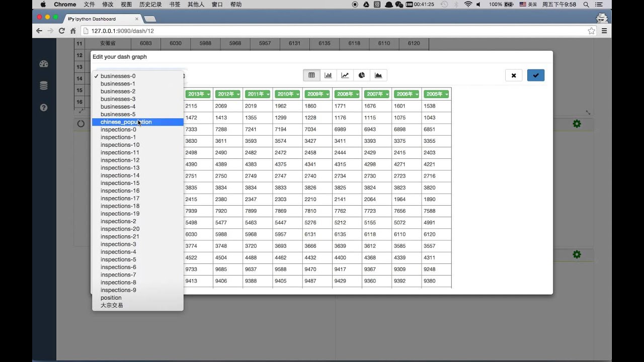The width and height of the screenshot is (644, 362).
Task: Cancel editing with the X button
Action: click(514, 75)
